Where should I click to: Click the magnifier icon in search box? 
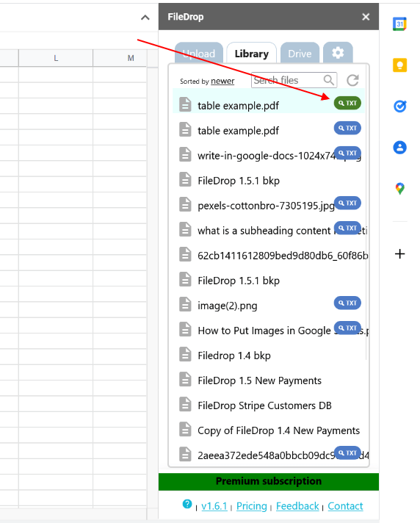[329, 80]
